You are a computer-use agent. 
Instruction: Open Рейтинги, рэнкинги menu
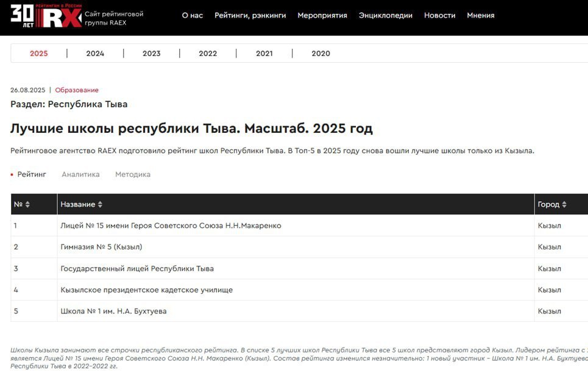click(x=250, y=15)
